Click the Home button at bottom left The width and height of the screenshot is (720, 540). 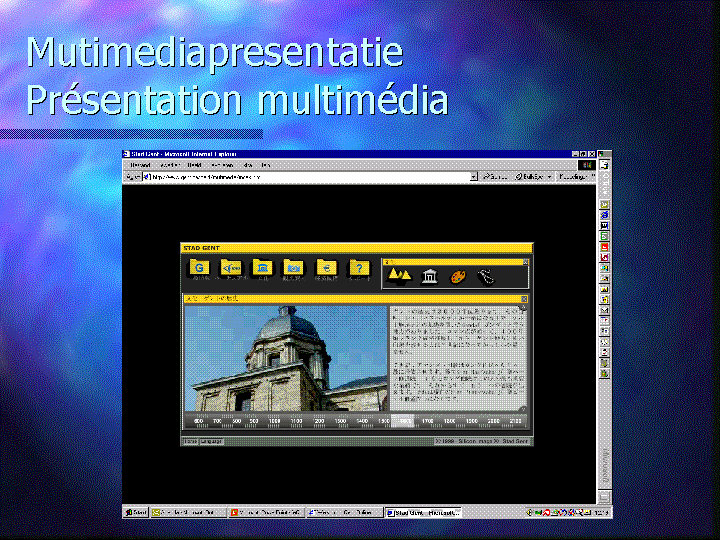point(190,441)
